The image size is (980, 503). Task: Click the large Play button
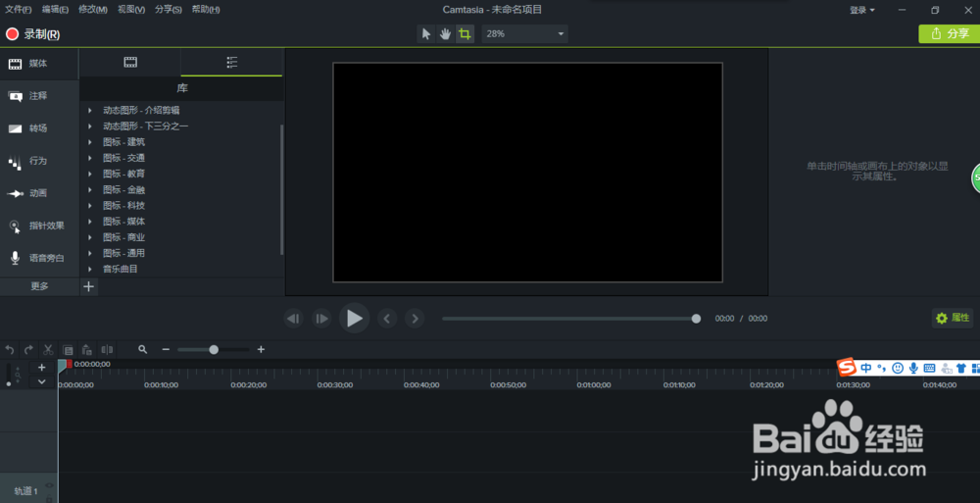355,319
